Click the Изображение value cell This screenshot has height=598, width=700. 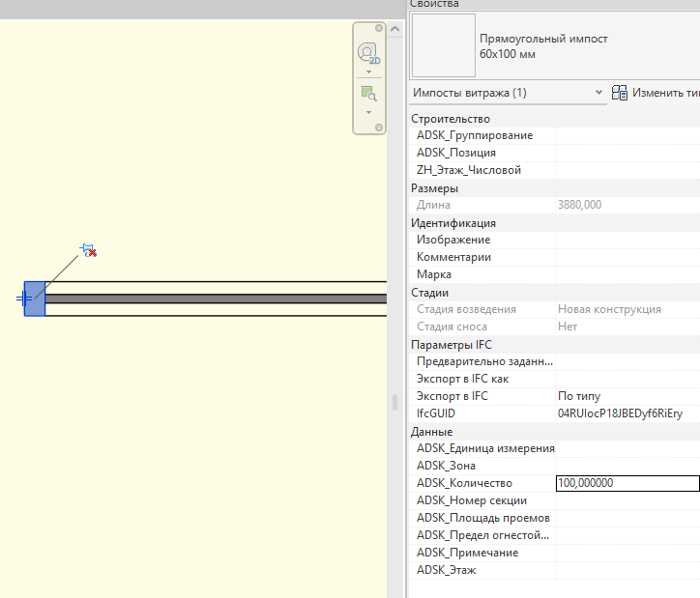point(627,240)
